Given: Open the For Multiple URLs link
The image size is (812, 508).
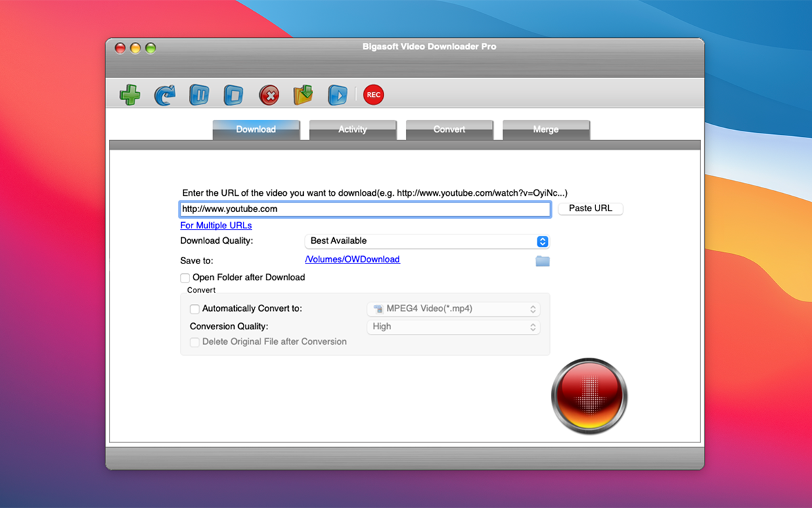Looking at the screenshot, I should (x=216, y=226).
